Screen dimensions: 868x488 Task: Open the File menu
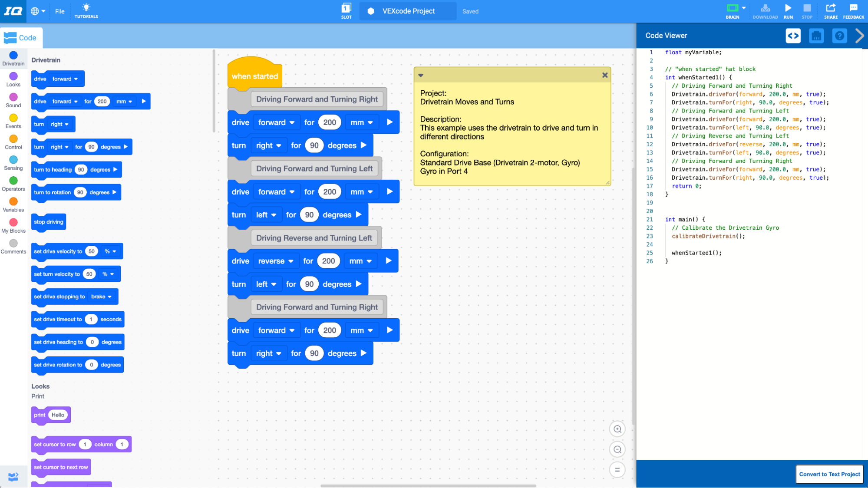59,11
